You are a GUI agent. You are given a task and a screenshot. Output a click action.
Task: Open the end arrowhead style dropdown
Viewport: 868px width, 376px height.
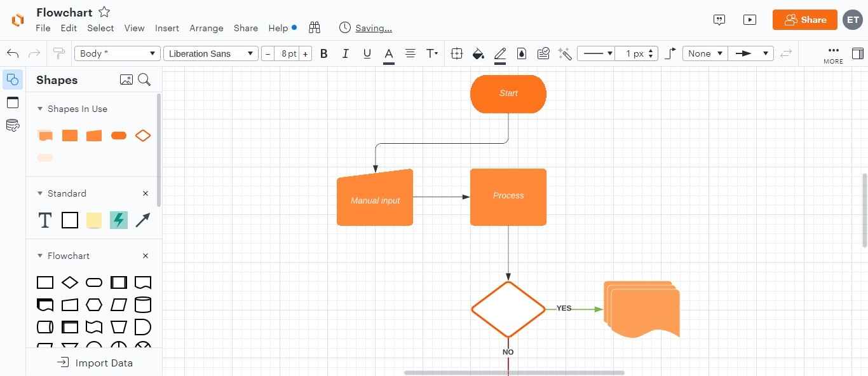pyautogui.click(x=751, y=53)
